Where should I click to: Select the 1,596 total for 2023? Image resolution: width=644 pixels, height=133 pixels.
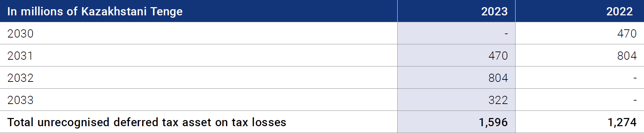[x=493, y=122]
